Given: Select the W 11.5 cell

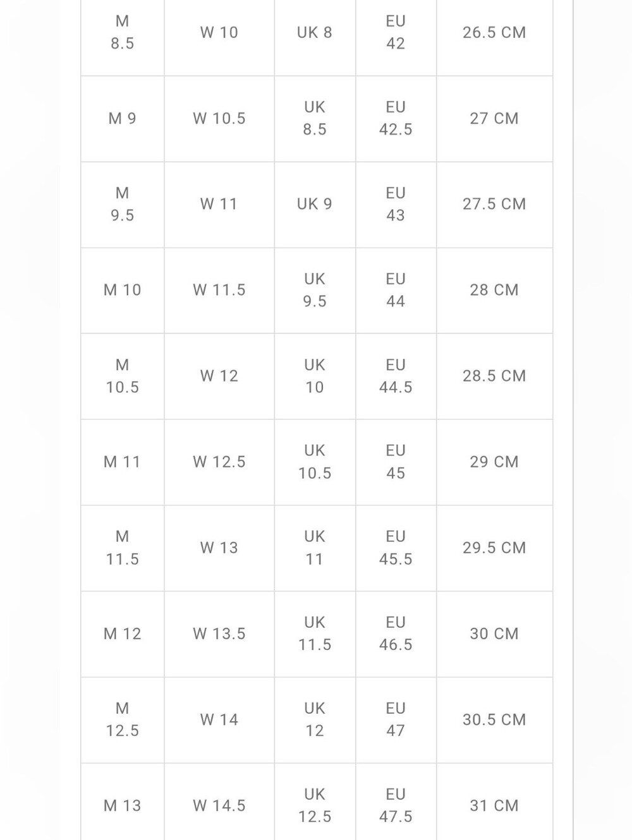Looking at the screenshot, I should [219, 291].
